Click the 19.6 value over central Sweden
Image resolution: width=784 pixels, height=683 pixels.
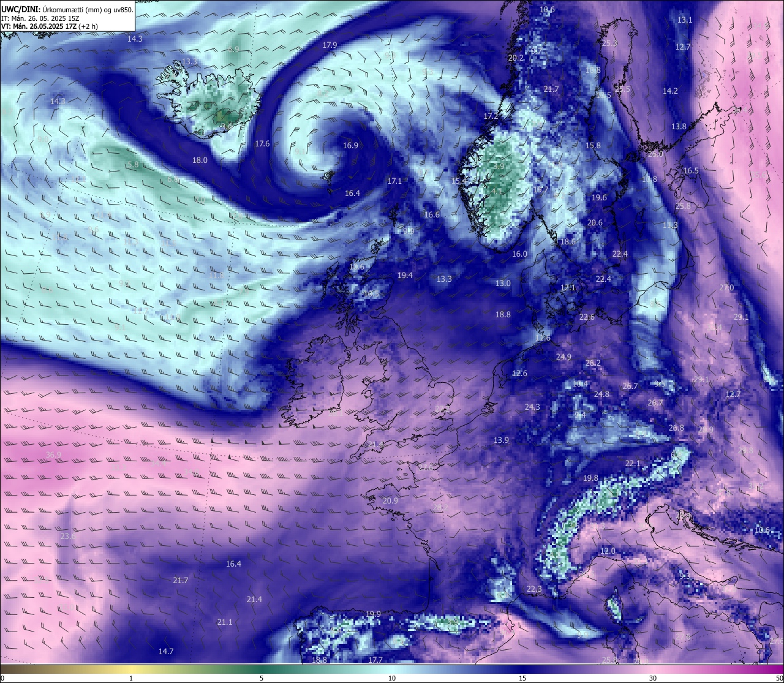coord(599,198)
